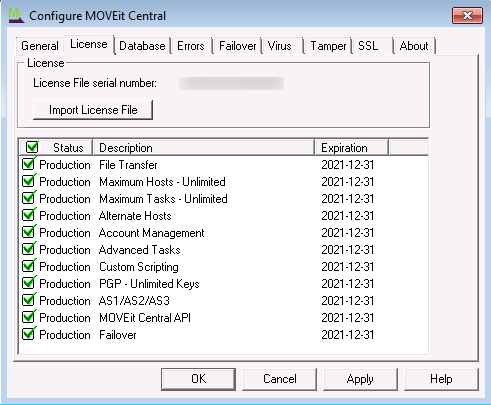The width and height of the screenshot is (491, 405).
Task: Click the blurred license serial number value
Action: click(231, 83)
